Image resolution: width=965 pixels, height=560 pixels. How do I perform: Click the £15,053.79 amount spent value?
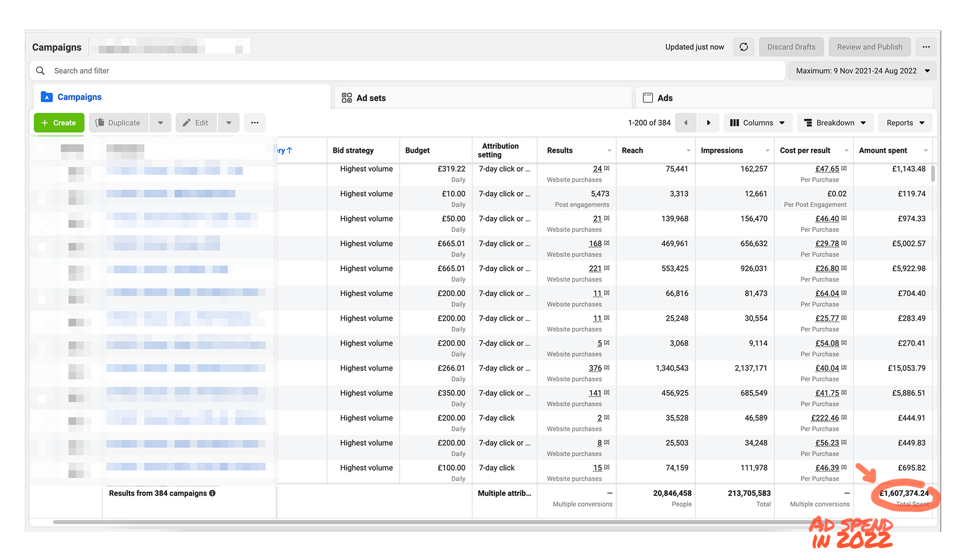point(907,368)
